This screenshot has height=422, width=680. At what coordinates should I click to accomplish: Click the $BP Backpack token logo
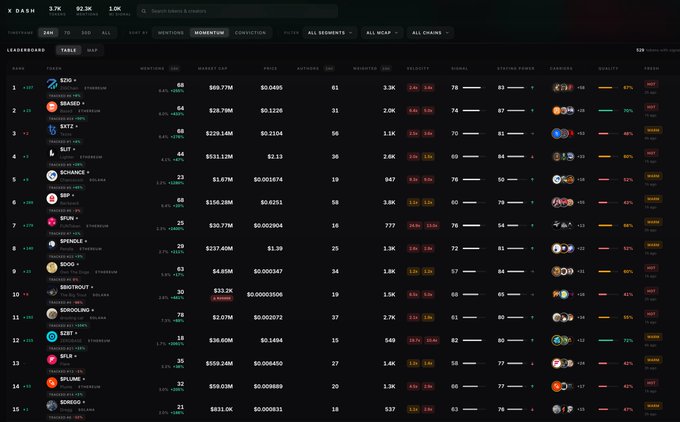point(52,199)
